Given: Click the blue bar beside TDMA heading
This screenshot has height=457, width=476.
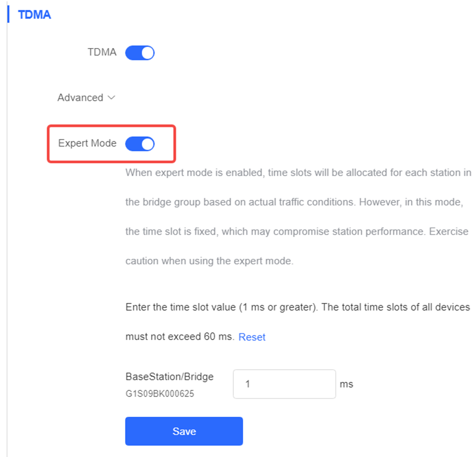Looking at the screenshot, I should pyautogui.click(x=8, y=14).
